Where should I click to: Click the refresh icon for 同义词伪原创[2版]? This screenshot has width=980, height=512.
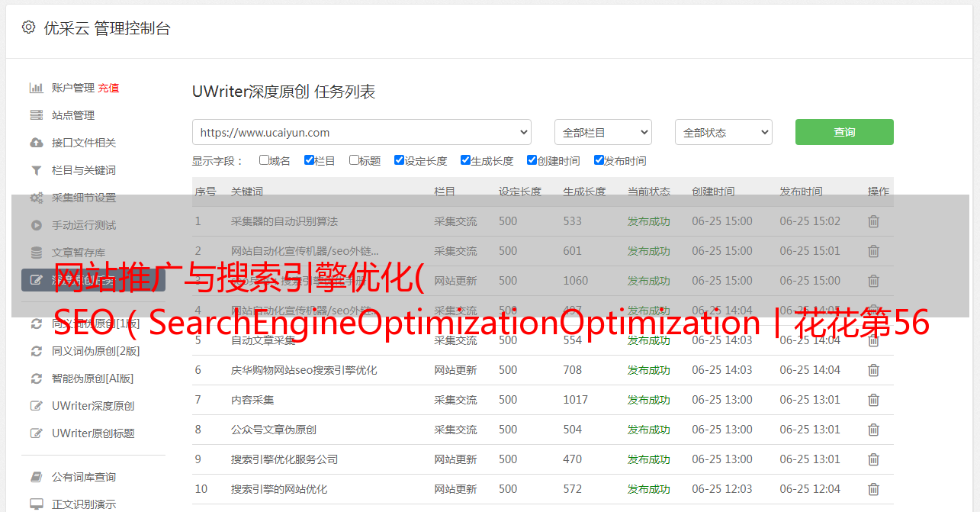tap(36, 351)
